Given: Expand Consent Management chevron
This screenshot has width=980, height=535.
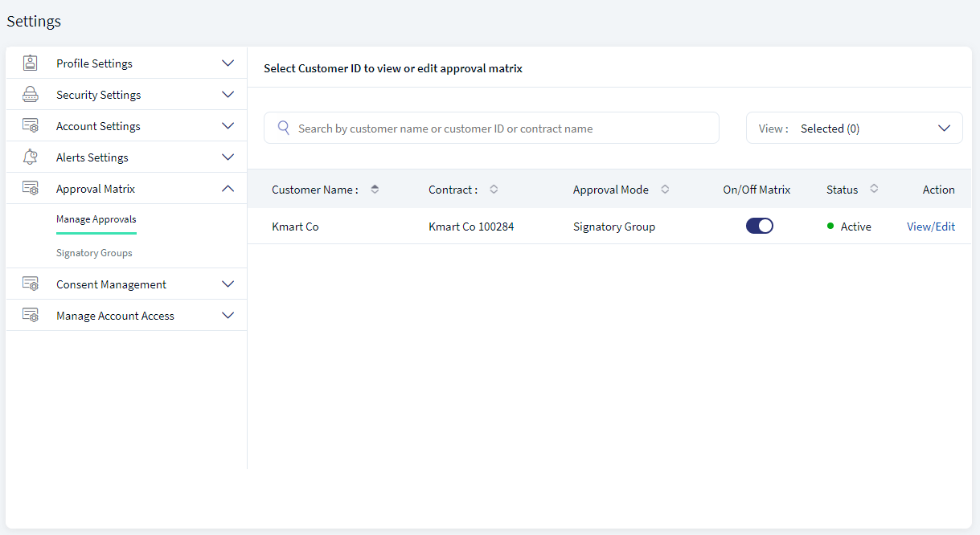Looking at the screenshot, I should (x=228, y=284).
